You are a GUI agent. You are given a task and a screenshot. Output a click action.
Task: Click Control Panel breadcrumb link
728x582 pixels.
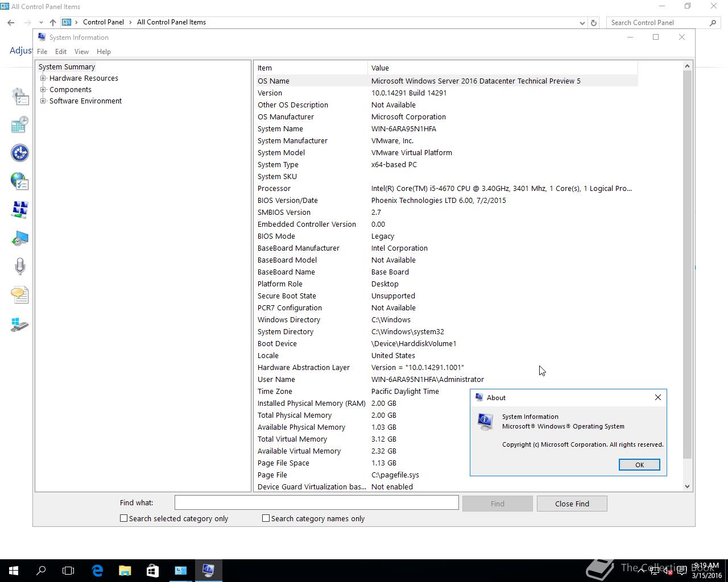point(104,22)
